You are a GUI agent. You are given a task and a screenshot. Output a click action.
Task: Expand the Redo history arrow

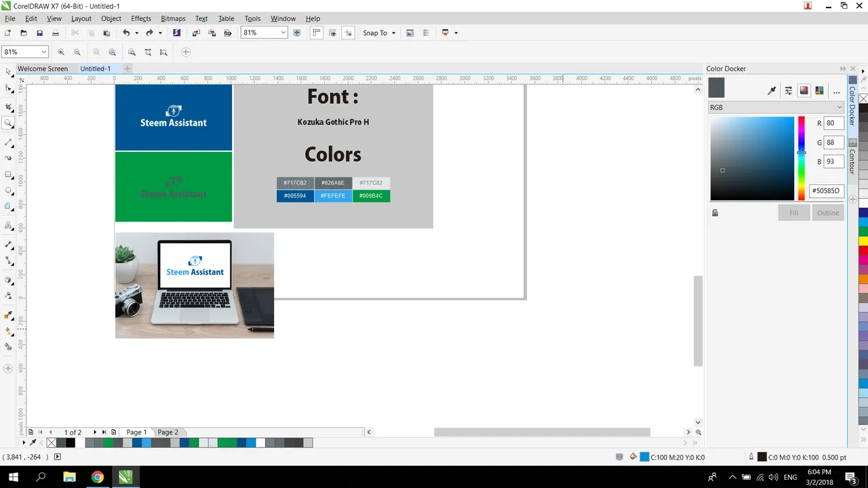coord(160,33)
